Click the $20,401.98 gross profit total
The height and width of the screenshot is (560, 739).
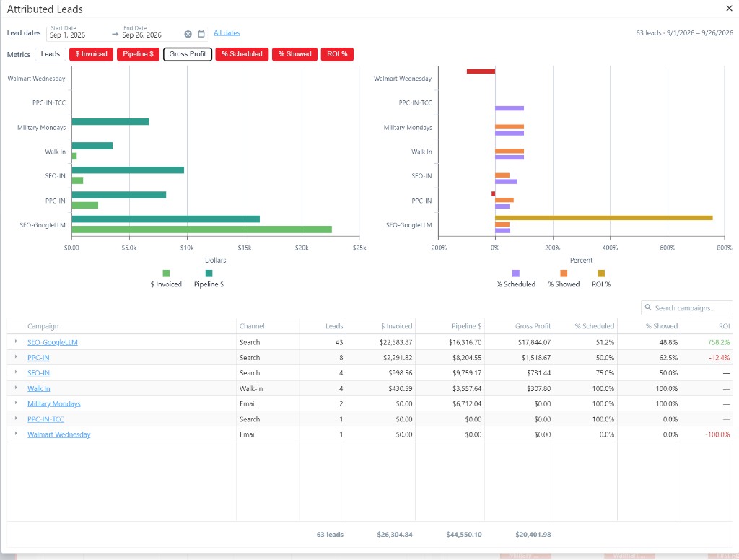click(533, 535)
